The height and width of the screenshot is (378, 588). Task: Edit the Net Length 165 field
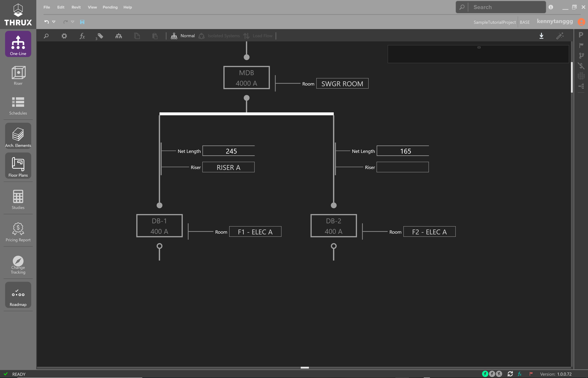[x=403, y=151]
